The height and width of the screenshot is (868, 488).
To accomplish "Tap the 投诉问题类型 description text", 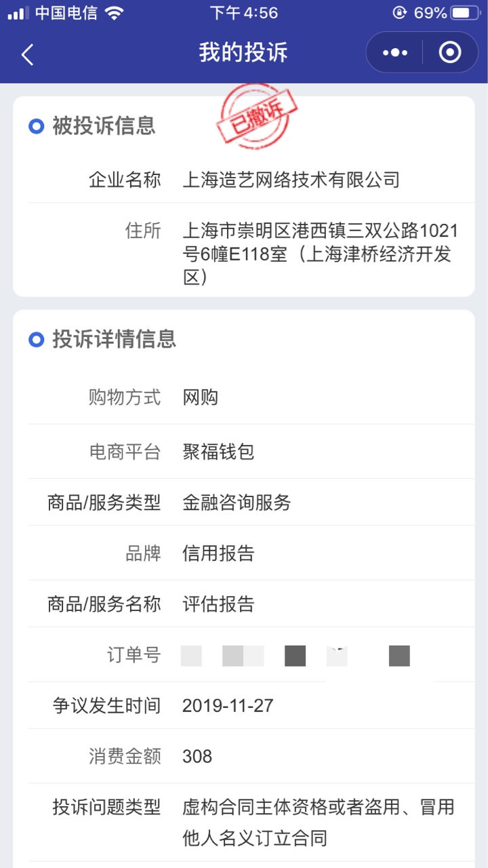I will [x=319, y=823].
